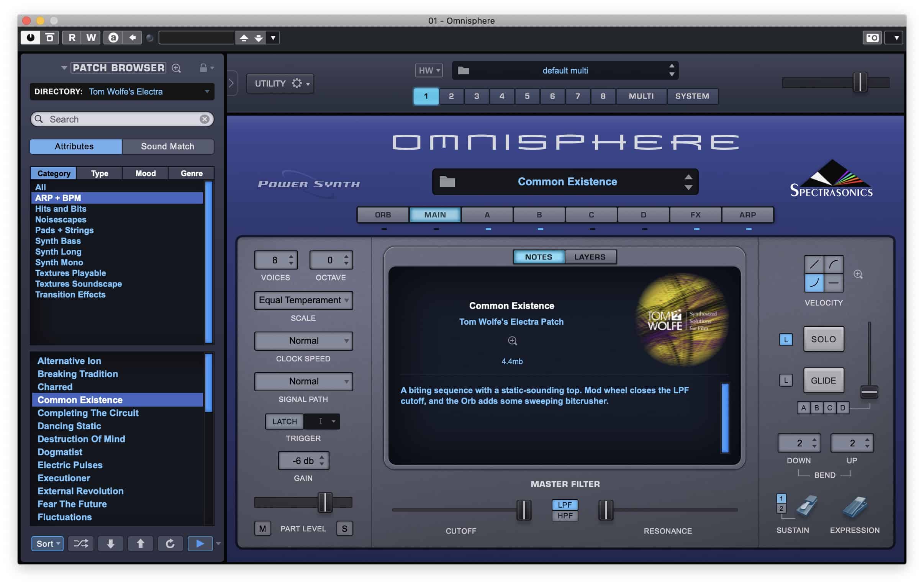Enable SOLO mode
The height and width of the screenshot is (585, 924).
[824, 339]
